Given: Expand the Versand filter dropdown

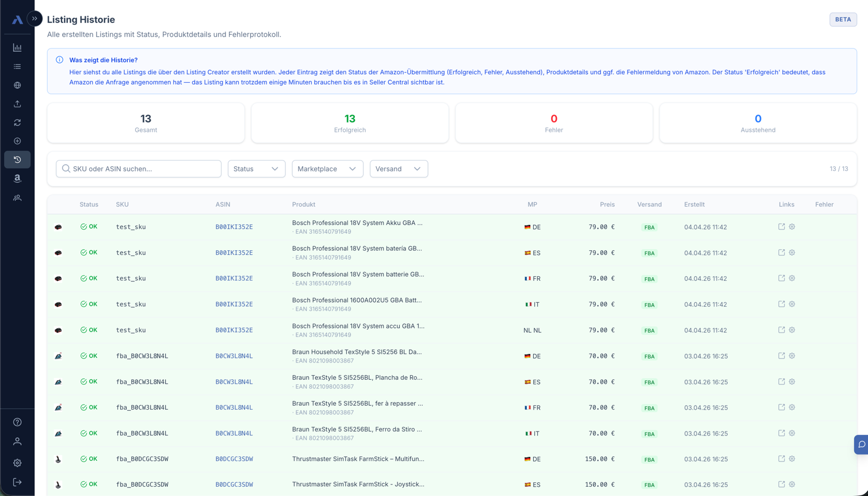Looking at the screenshot, I should pyautogui.click(x=398, y=169).
